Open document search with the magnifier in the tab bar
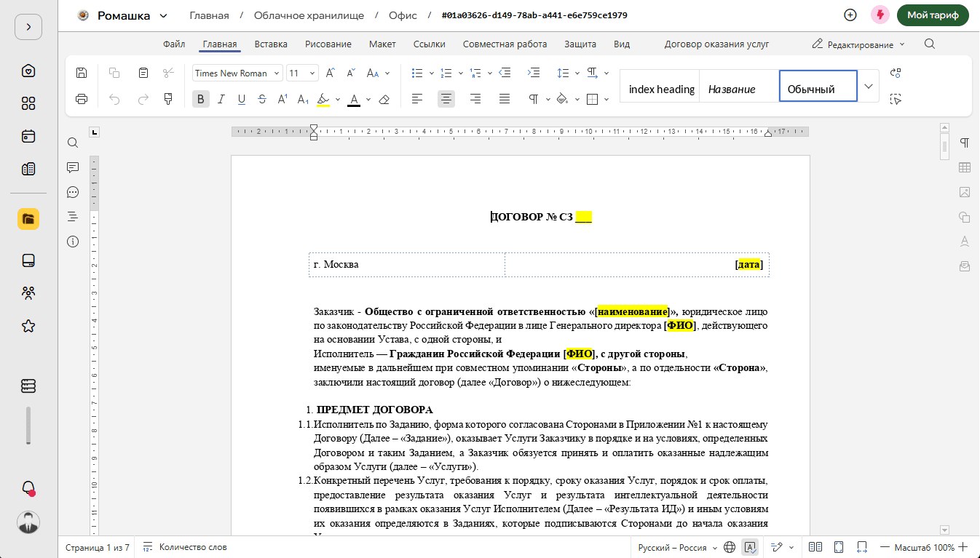 930,44
